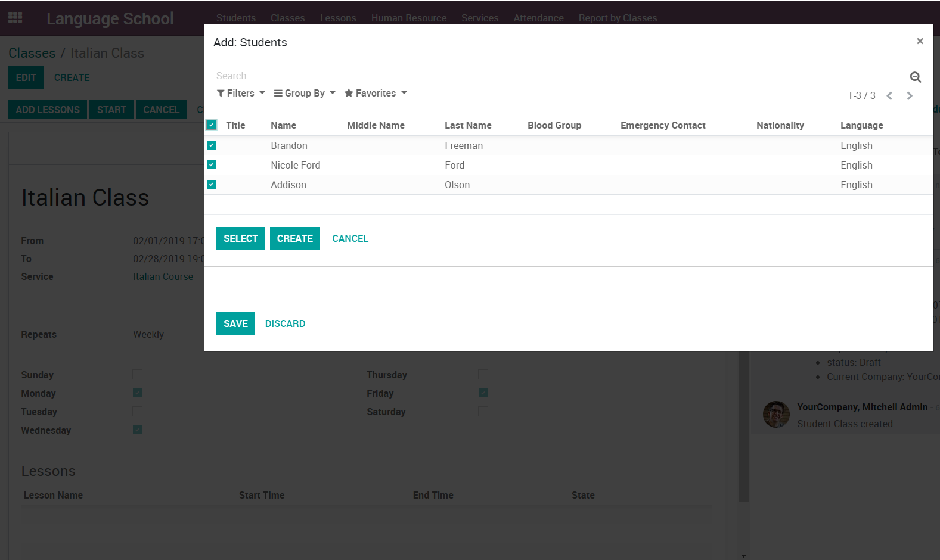Uncheck the select-all header checkbox

[x=212, y=125]
